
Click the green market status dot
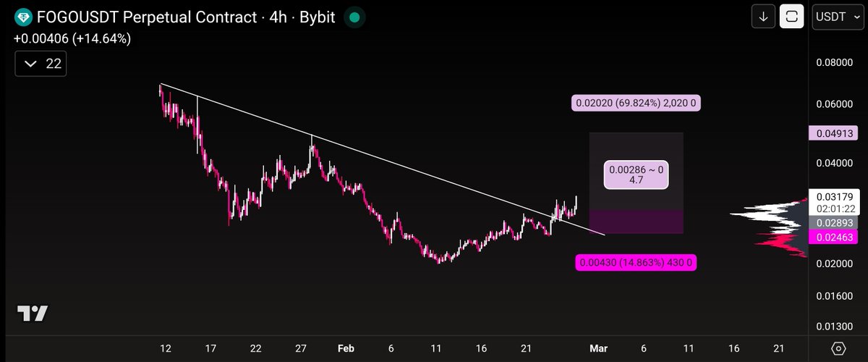pyautogui.click(x=353, y=16)
